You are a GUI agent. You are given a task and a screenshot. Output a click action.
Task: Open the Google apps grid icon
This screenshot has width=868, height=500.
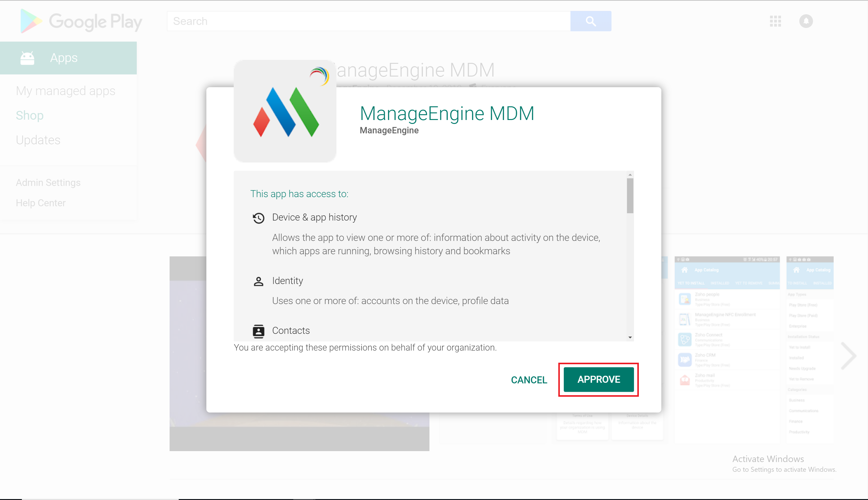click(x=775, y=21)
